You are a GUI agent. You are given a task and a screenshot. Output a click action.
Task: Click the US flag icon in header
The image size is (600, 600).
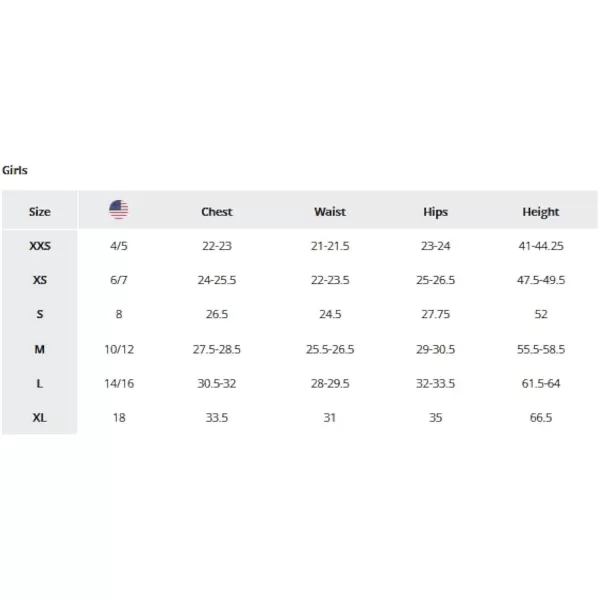click(119, 209)
